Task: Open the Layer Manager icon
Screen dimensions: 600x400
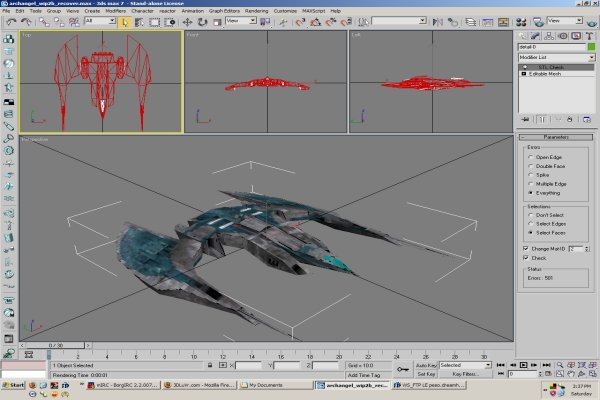Action: (470, 22)
